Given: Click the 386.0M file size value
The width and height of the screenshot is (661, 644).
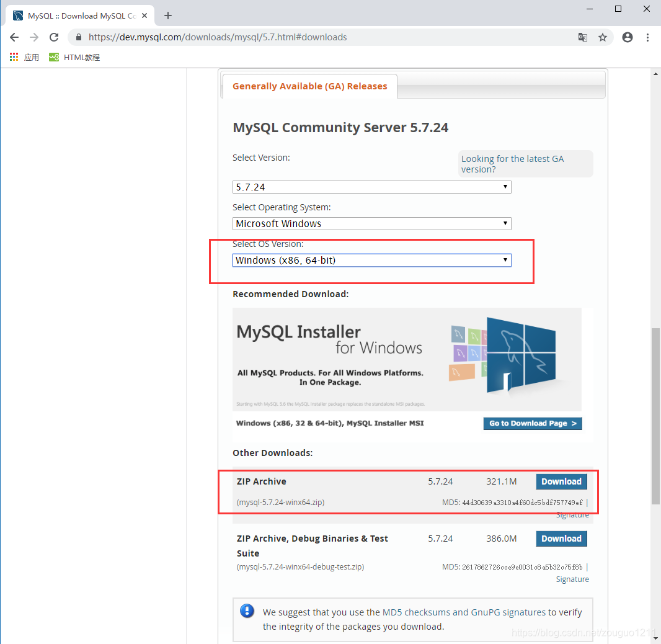Looking at the screenshot, I should point(501,539).
